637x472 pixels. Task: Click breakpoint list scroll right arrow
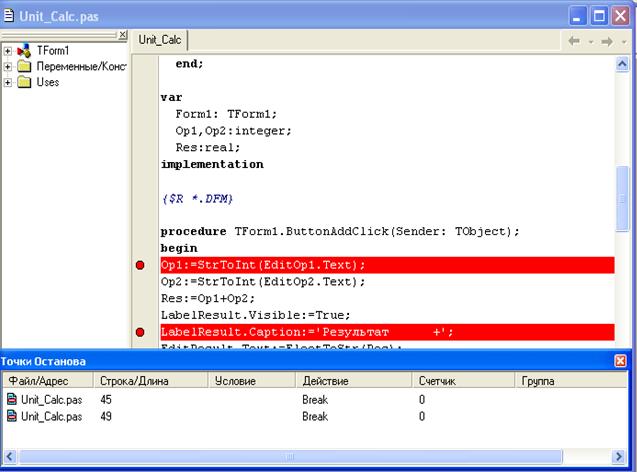coord(619,456)
